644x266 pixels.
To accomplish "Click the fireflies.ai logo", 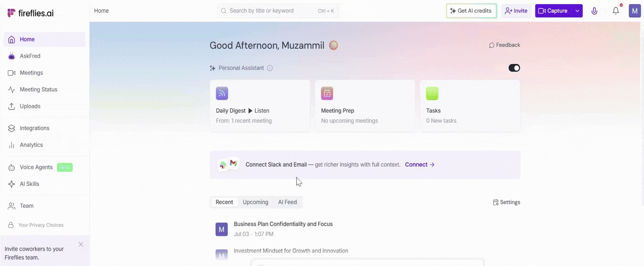I will click(31, 13).
